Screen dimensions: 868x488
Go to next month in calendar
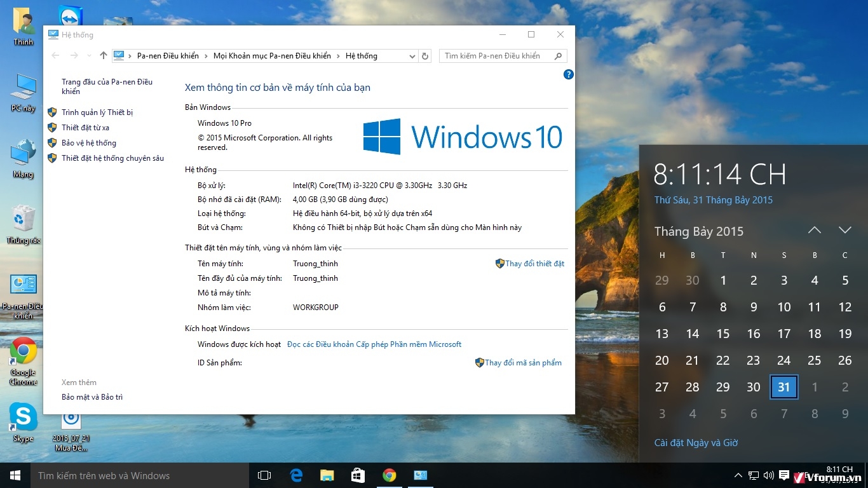point(844,230)
